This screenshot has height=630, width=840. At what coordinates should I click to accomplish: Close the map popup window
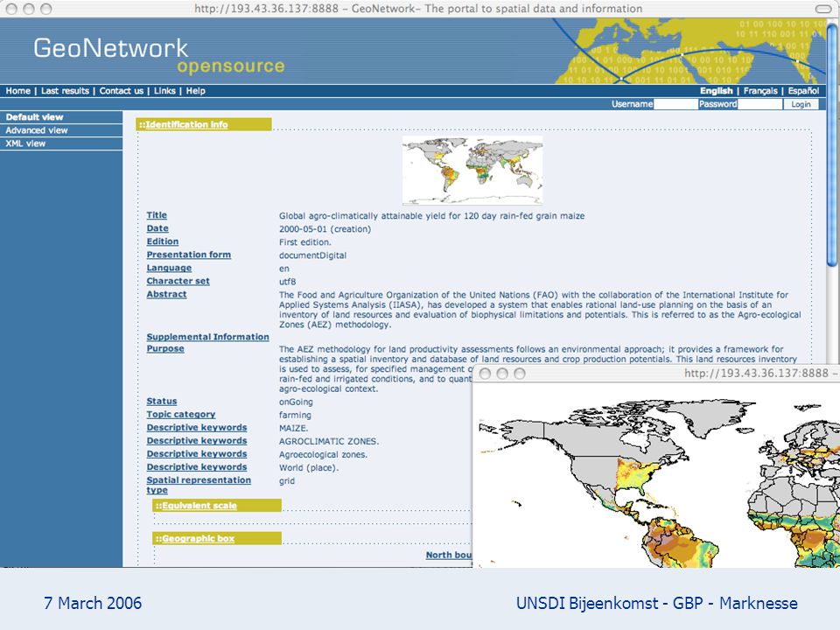(x=485, y=374)
